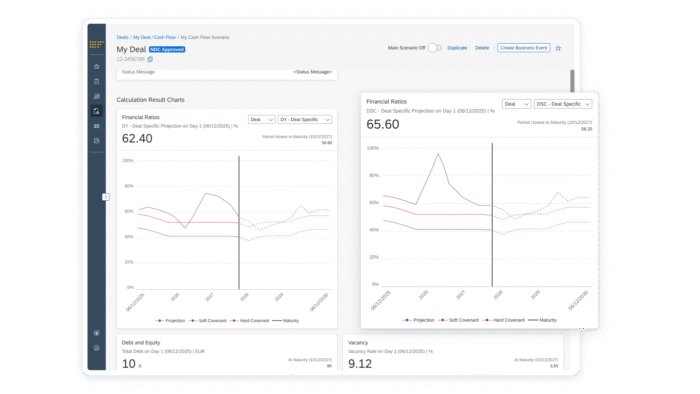Toggle Maturity legend in the left chart
Screen dimensions: 700x394
click(x=286, y=320)
